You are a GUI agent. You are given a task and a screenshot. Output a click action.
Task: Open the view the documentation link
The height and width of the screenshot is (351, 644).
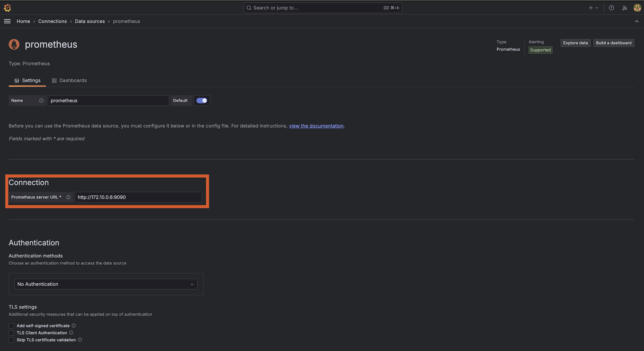(316, 126)
